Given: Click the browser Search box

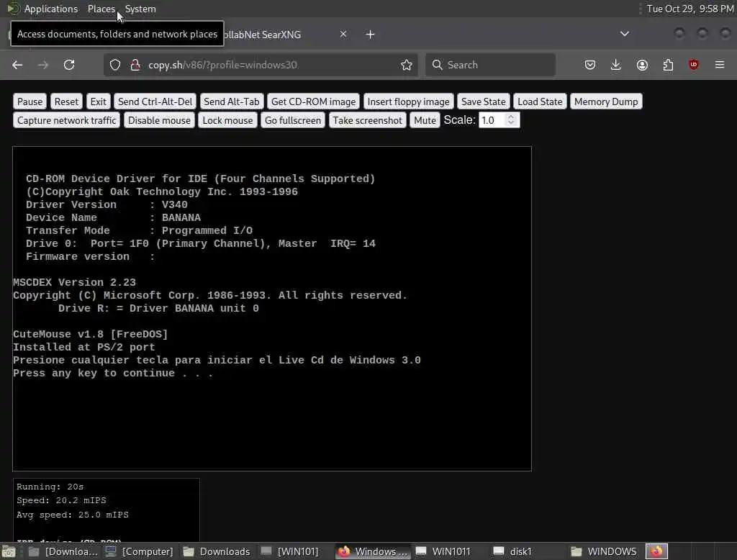Looking at the screenshot, I should [490, 65].
